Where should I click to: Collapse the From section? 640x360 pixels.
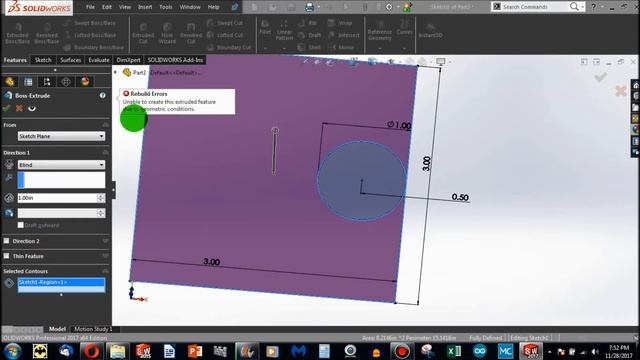pyautogui.click(x=105, y=125)
